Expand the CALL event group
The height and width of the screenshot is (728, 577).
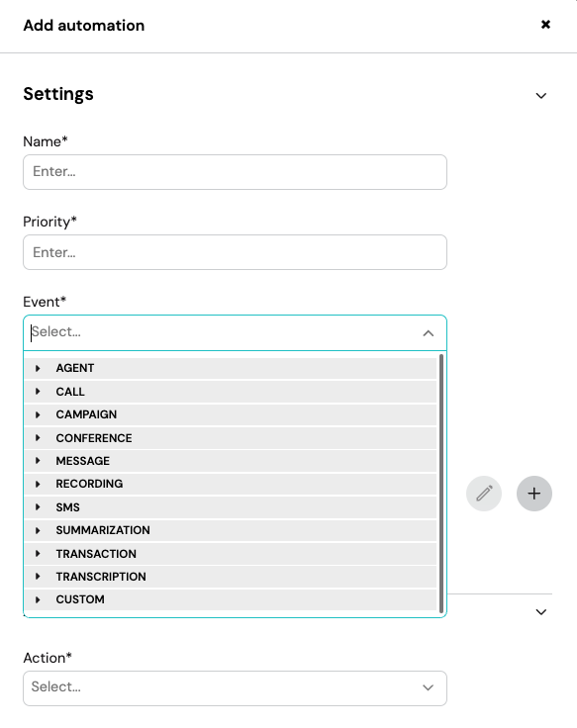pyautogui.click(x=231, y=392)
